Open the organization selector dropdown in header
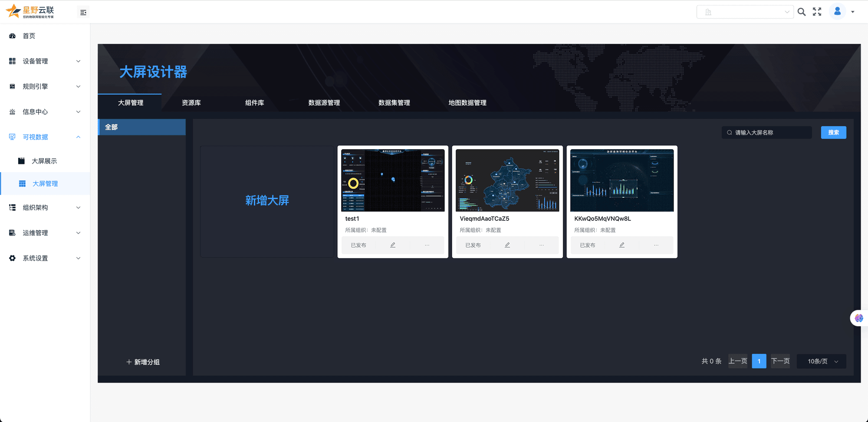Screen dimensions: 868x422 click(745, 12)
